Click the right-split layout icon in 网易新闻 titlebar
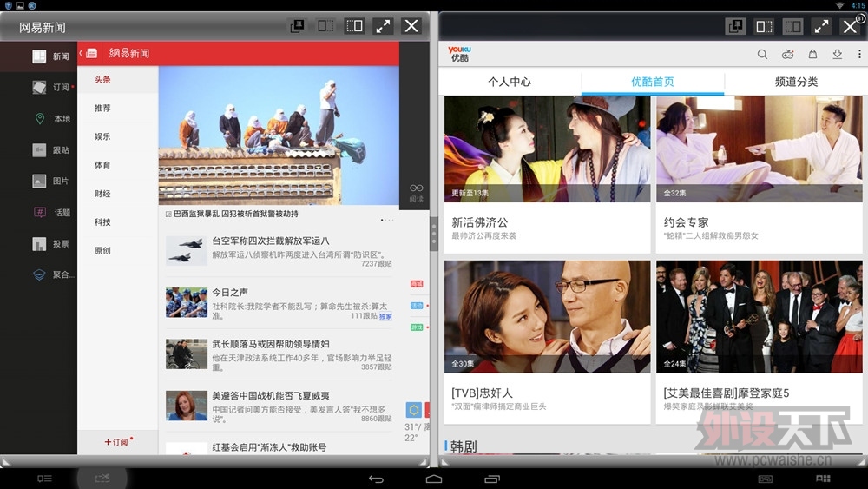 tap(354, 26)
